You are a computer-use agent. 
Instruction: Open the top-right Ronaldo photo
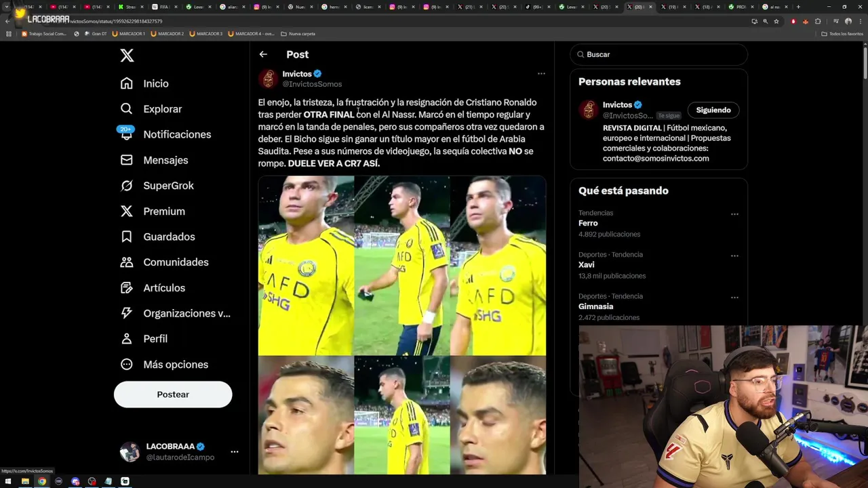[498, 266]
